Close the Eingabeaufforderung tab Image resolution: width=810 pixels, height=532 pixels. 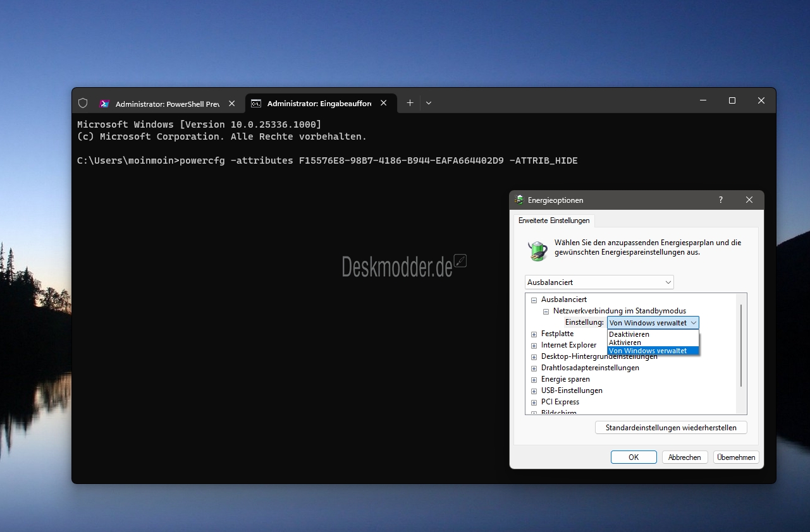pos(384,104)
